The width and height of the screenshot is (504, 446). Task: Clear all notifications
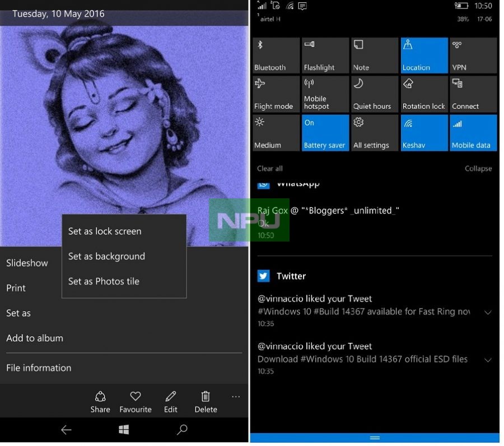(x=270, y=169)
